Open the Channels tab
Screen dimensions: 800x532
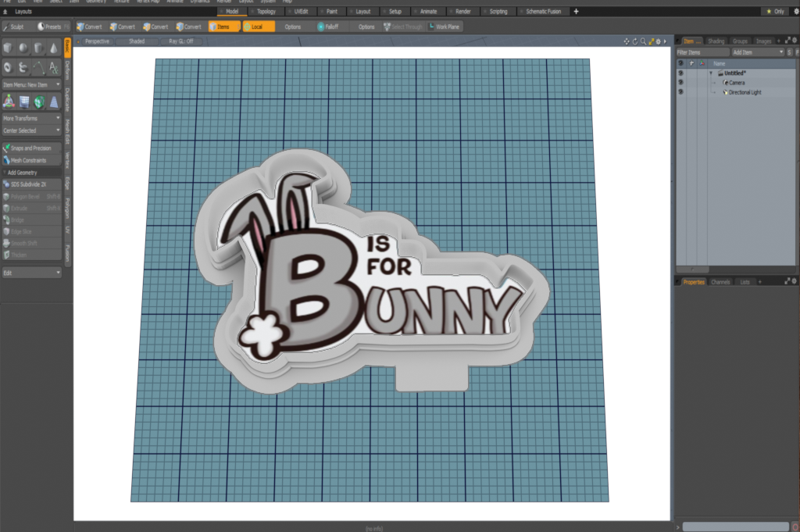click(720, 281)
